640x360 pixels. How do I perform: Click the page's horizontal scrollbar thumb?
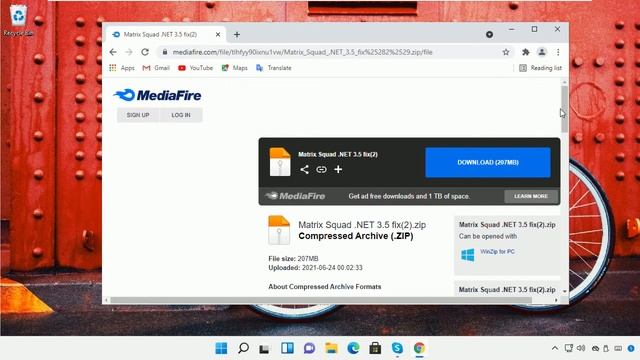(321, 300)
